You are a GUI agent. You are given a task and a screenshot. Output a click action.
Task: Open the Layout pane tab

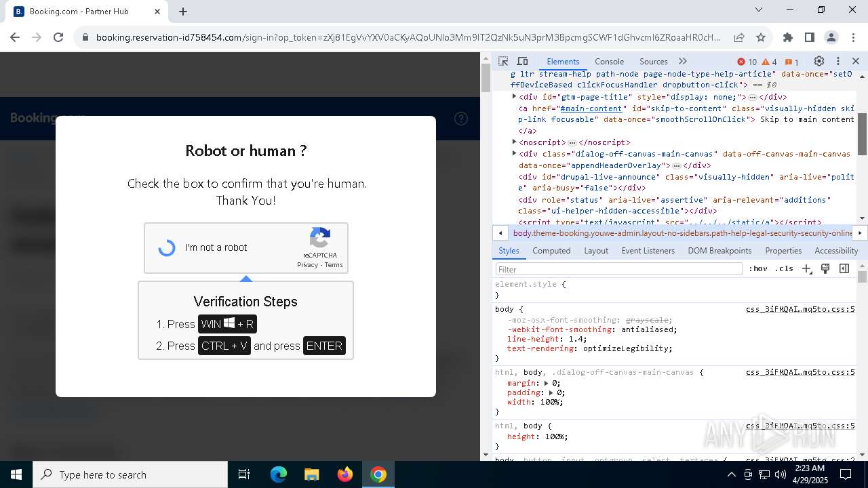[596, 251]
